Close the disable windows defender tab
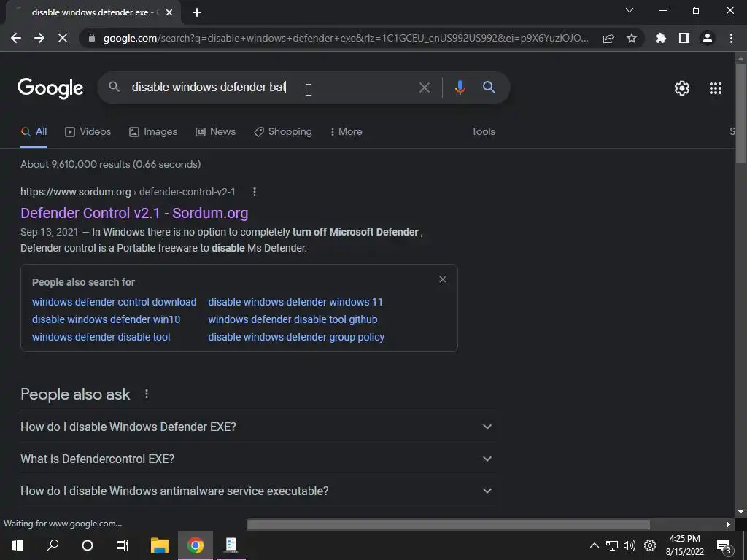This screenshot has width=747, height=560. pos(169,12)
